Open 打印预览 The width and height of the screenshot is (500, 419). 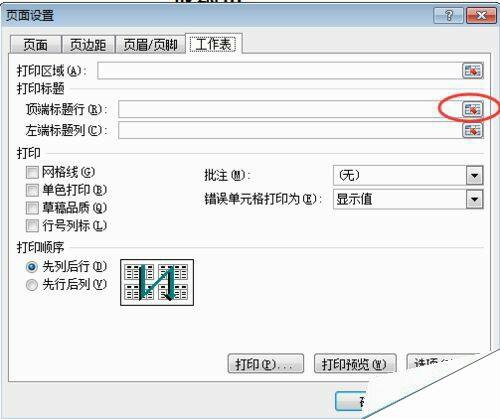point(355,364)
